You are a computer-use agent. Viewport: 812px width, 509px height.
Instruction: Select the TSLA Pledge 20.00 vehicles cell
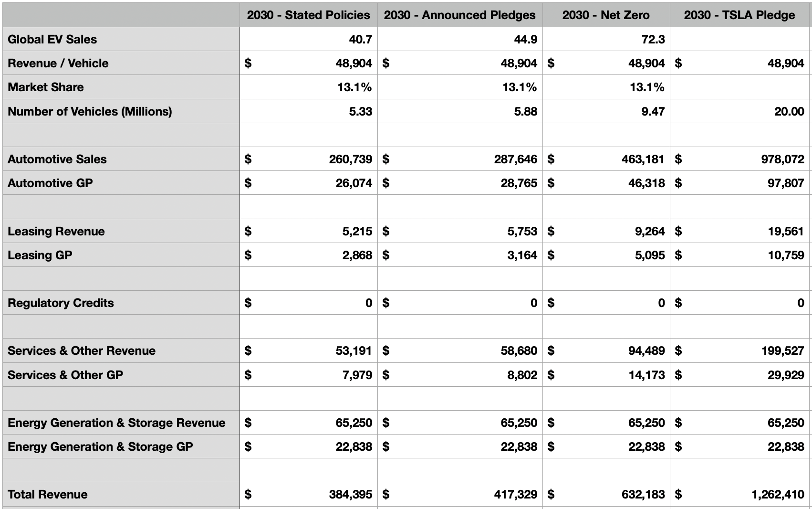[739, 111]
